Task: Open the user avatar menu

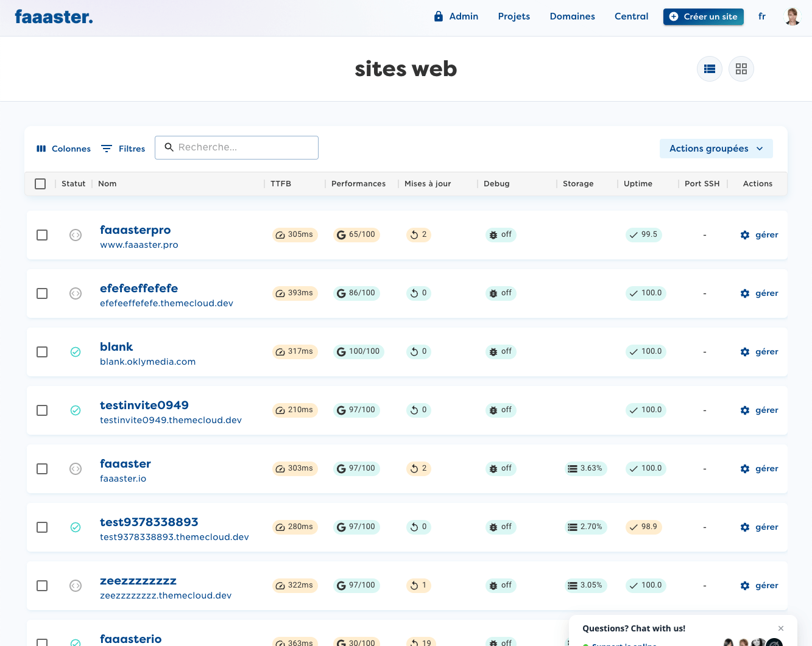Action: pyautogui.click(x=792, y=16)
